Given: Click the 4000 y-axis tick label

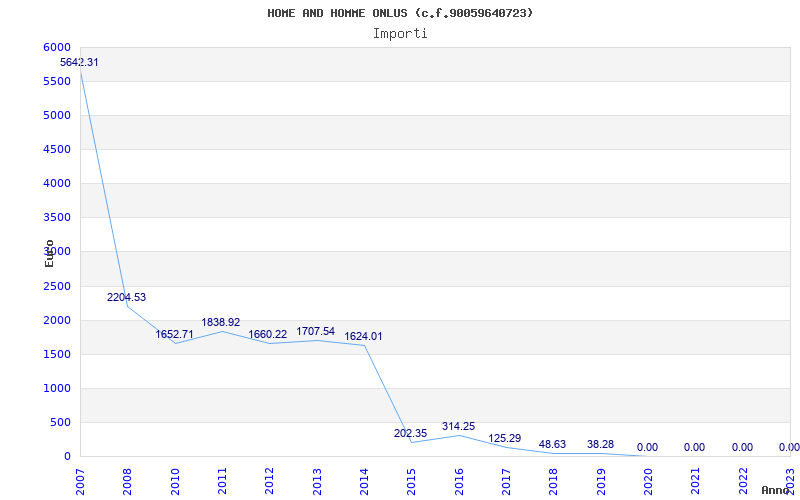Looking at the screenshot, I should [x=58, y=183].
